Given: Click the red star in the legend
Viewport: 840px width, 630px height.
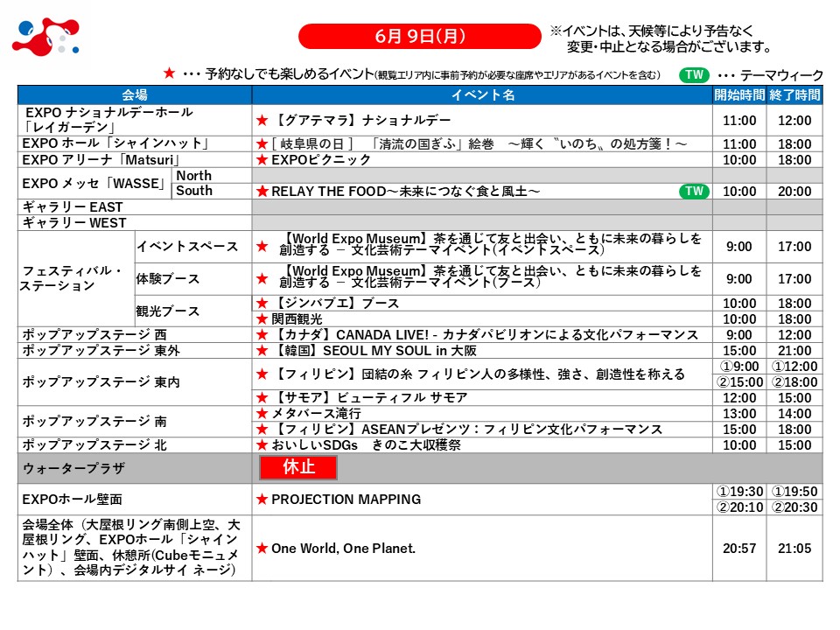Looking at the screenshot, I should pyautogui.click(x=170, y=74).
